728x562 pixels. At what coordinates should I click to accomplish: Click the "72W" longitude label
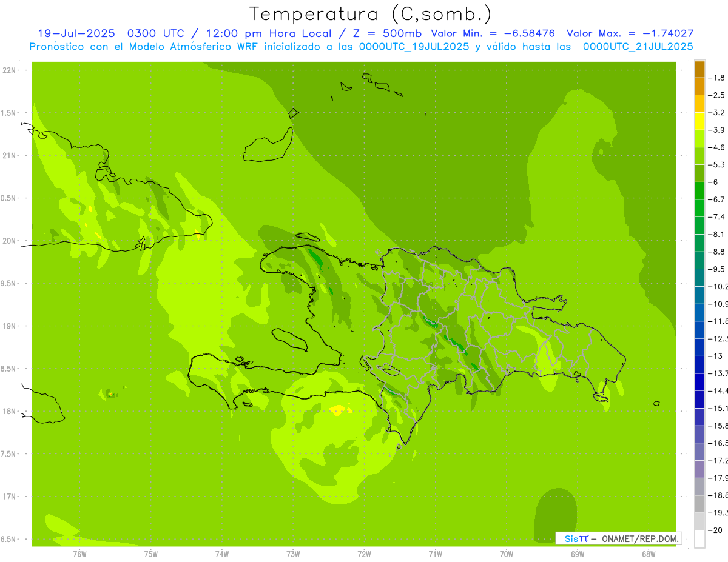(x=364, y=554)
